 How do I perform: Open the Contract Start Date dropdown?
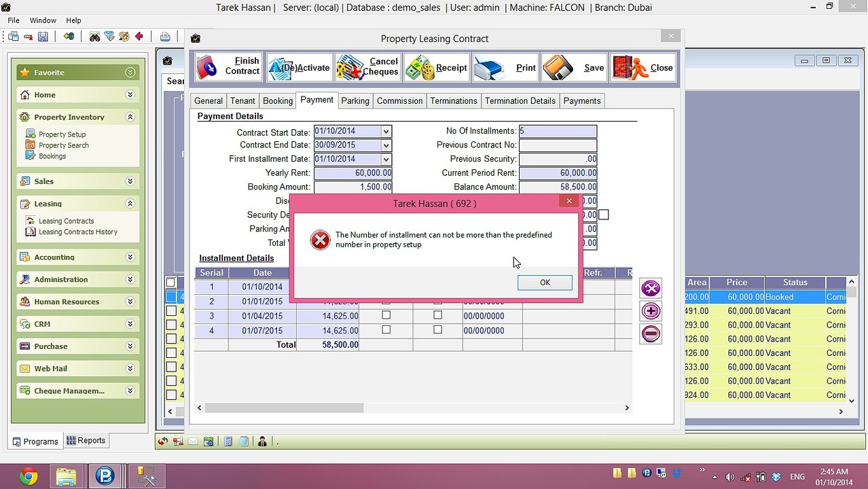click(x=386, y=131)
